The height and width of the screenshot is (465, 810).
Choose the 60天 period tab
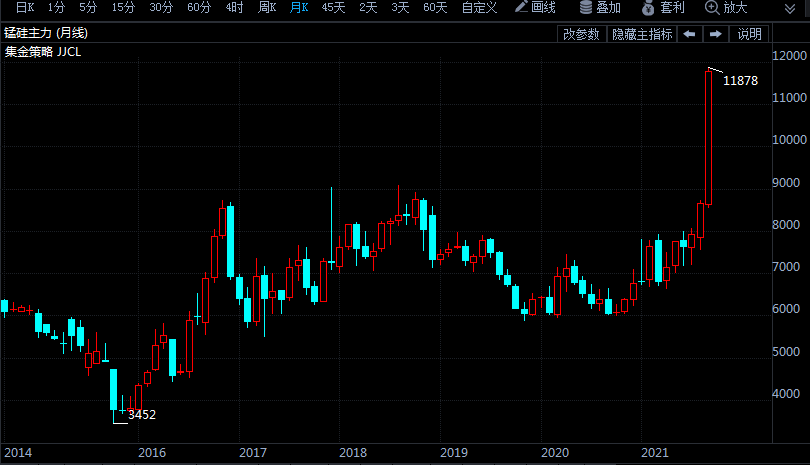pyautogui.click(x=435, y=7)
